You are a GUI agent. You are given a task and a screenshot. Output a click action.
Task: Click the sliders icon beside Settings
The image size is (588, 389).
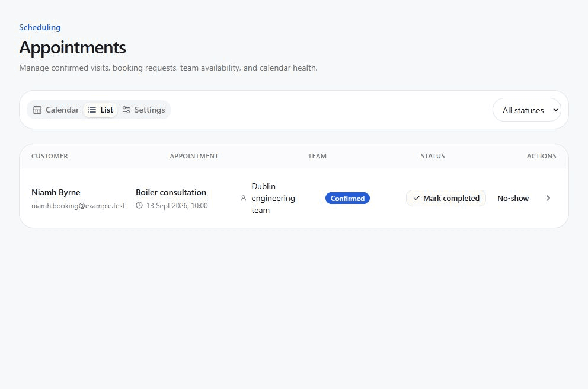126,110
